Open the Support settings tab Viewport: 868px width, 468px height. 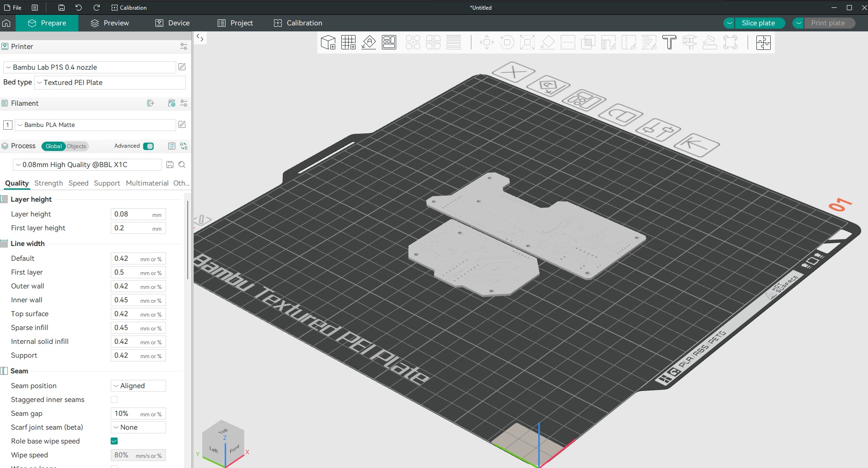click(x=107, y=183)
